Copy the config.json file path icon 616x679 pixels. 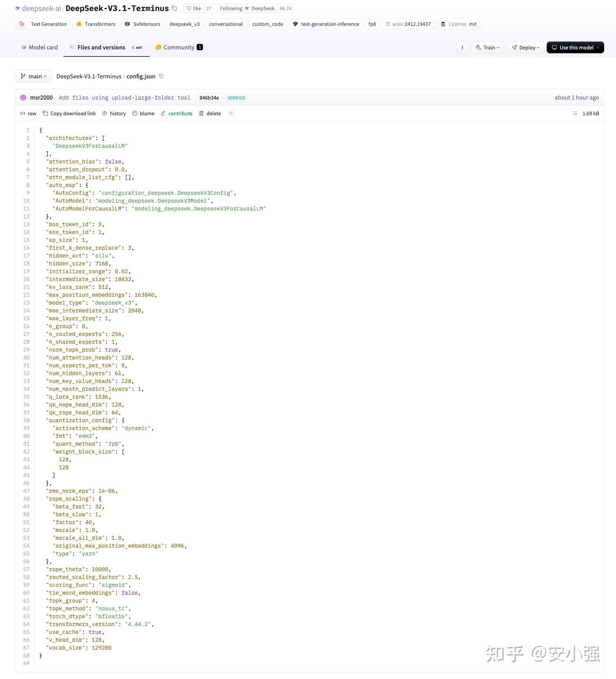[161, 76]
